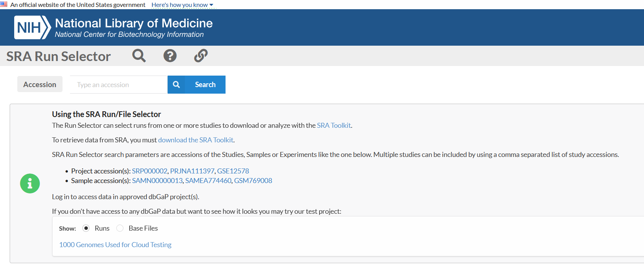The width and height of the screenshot is (644, 264).
Task: Open project accession PRJNA111397
Action: pyautogui.click(x=192, y=171)
